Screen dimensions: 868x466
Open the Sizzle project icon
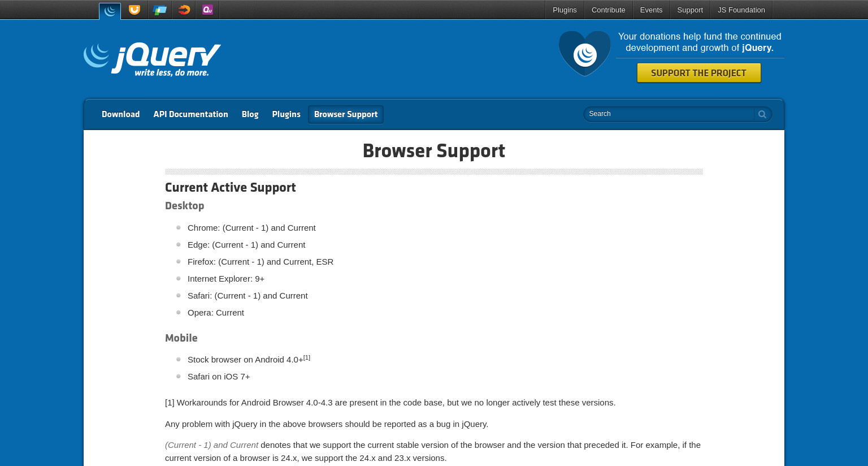point(184,10)
